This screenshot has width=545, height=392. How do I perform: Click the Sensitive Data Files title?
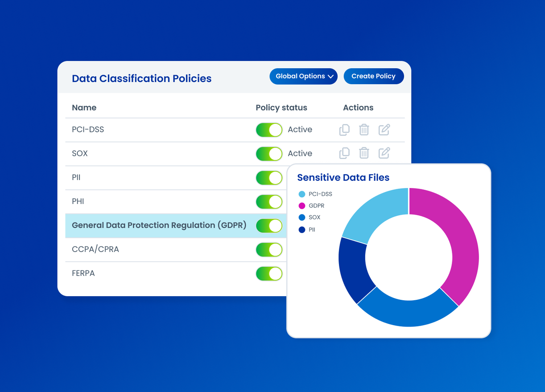tap(343, 177)
